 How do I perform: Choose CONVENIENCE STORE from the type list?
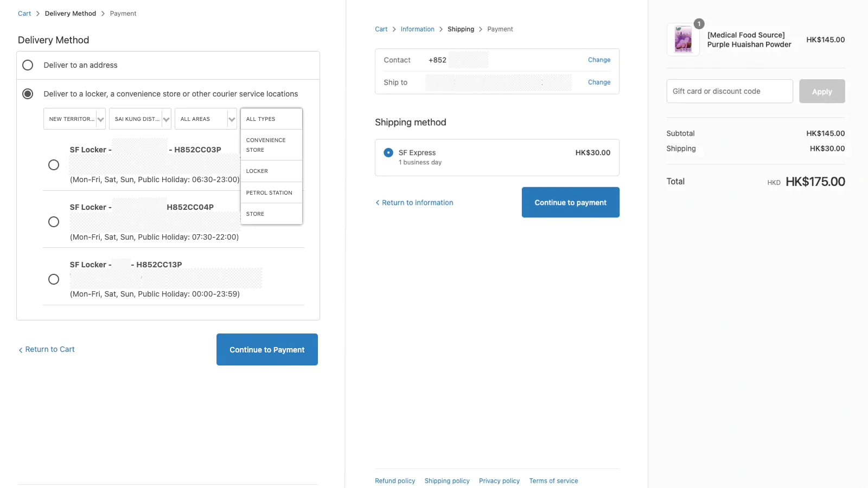[271, 145]
